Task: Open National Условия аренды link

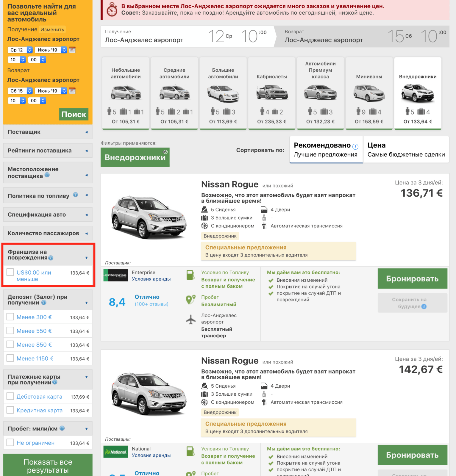Action: tap(151, 455)
